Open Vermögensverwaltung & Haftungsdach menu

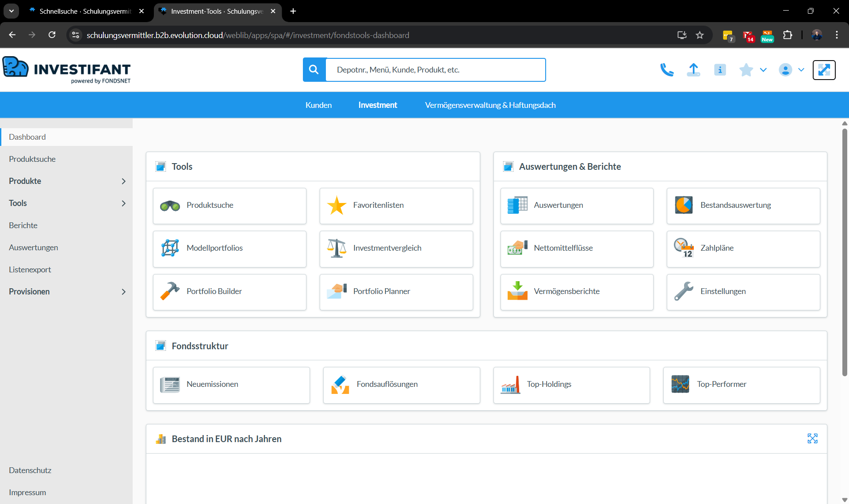(490, 105)
